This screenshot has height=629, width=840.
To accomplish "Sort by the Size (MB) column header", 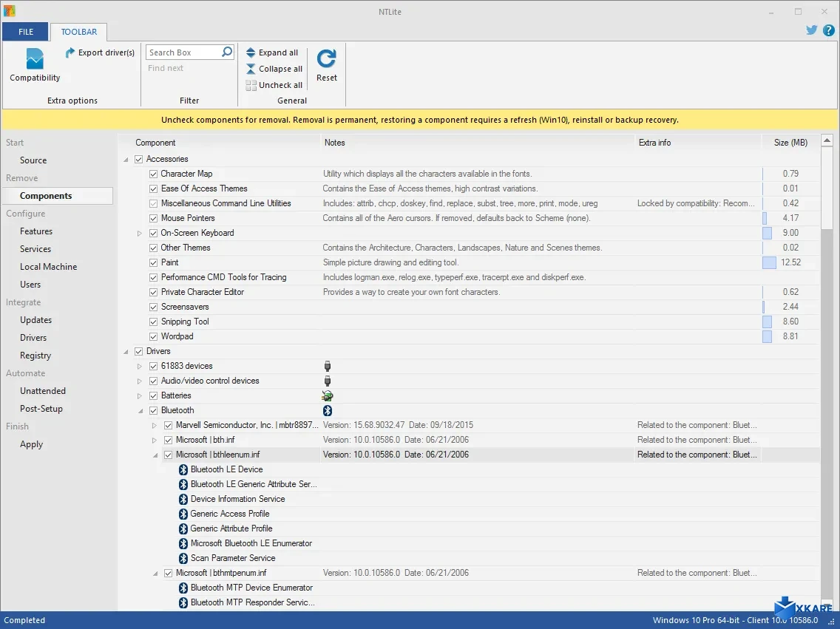I will pos(790,143).
